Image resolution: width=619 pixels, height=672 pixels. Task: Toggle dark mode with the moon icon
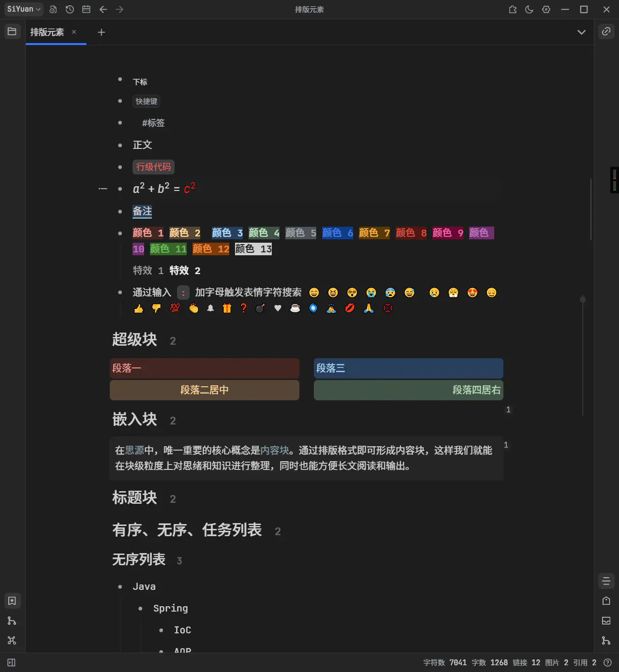529,9
